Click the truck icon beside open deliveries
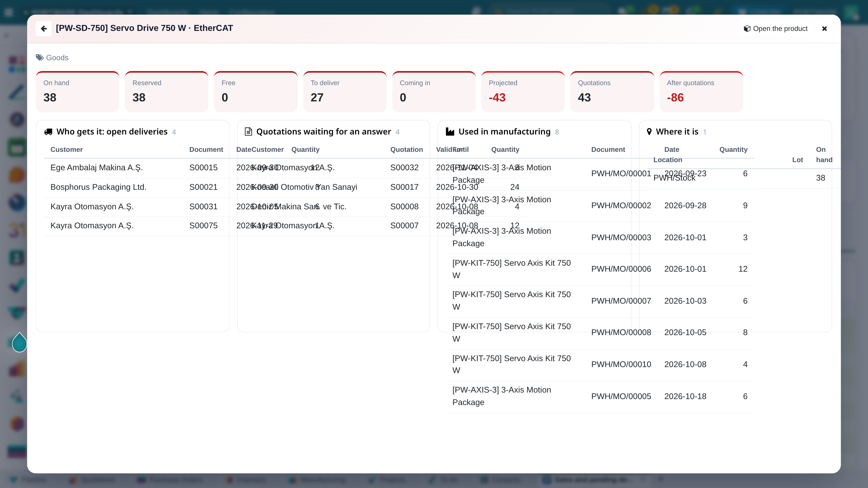The width and height of the screenshot is (868, 488). (x=48, y=132)
